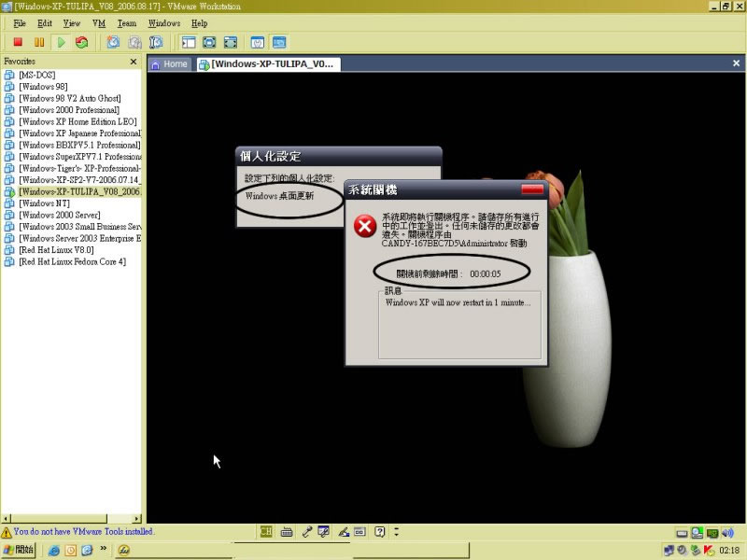Viewport: 747px width, 560px height.
Task: Select [Windows Server 2003 Enterprise] favorite
Action: (79, 239)
